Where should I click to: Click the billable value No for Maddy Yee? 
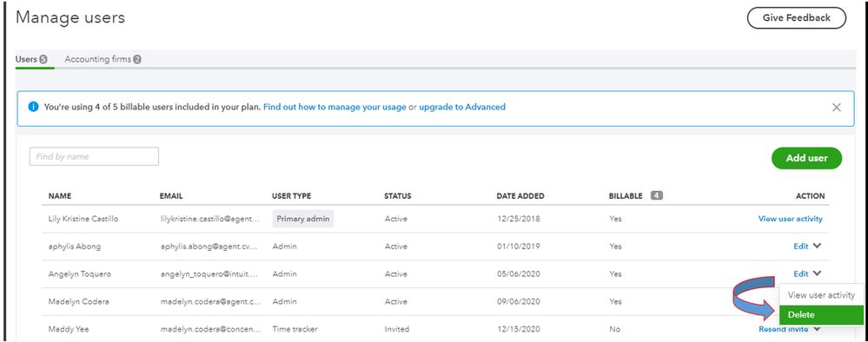tap(614, 329)
